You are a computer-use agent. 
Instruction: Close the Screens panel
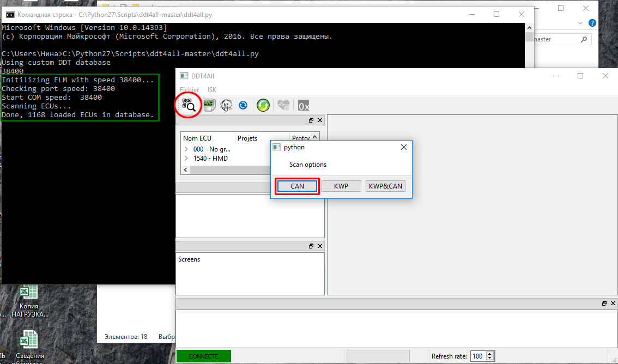click(320, 246)
